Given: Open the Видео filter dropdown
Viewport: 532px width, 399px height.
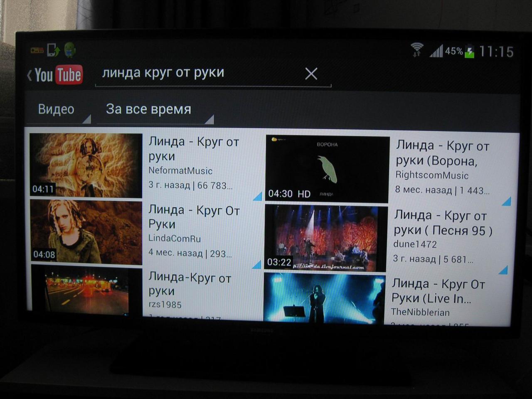Looking at the screenshot, I should [57, 110].
